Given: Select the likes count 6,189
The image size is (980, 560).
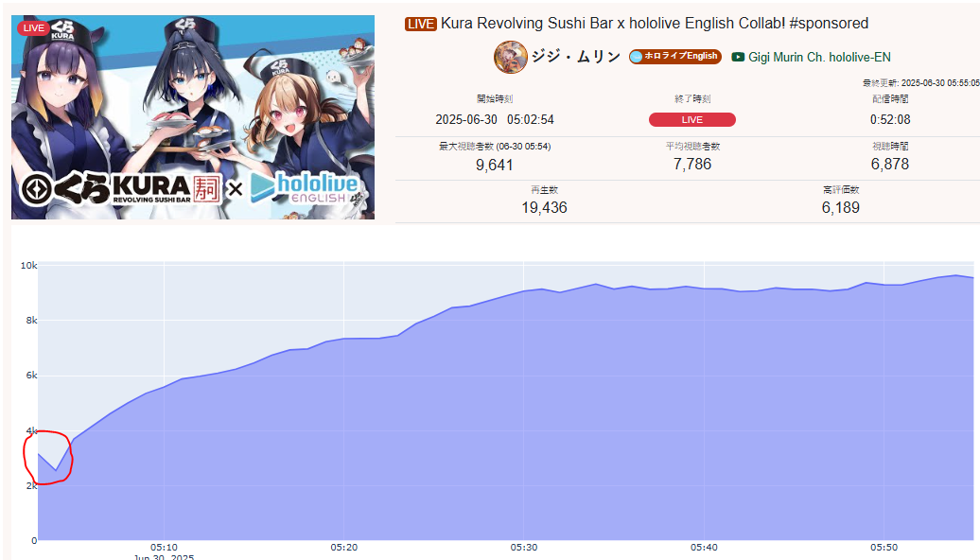Looking at the screenshot, I should click(841, 207).
